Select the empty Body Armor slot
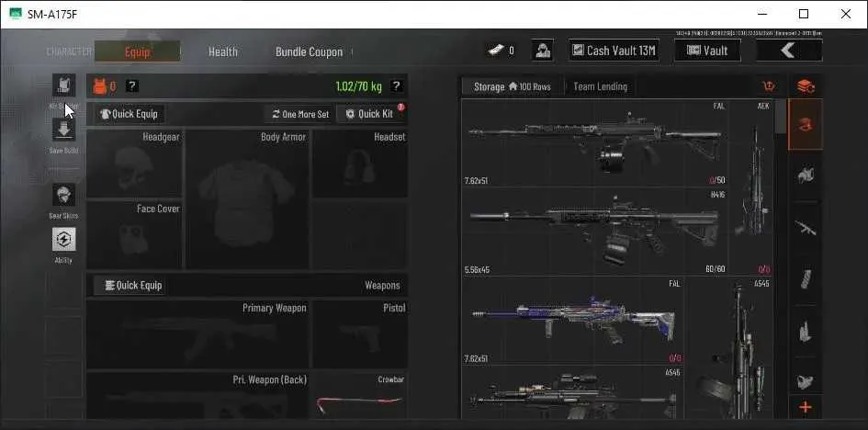Viewport: 868px width, 430px height. (x=247, y=199)
